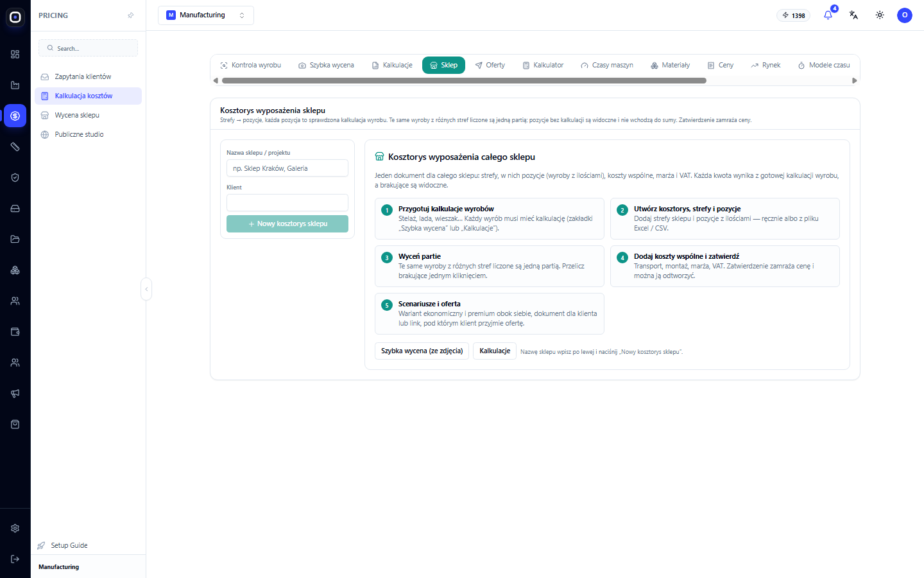Open the Oferty tab
This screenshot has width=924, height=578.
490,66
